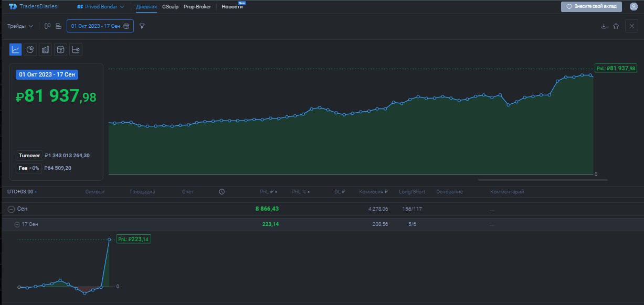Click the Fee ≈0% label

coord(29,168)
